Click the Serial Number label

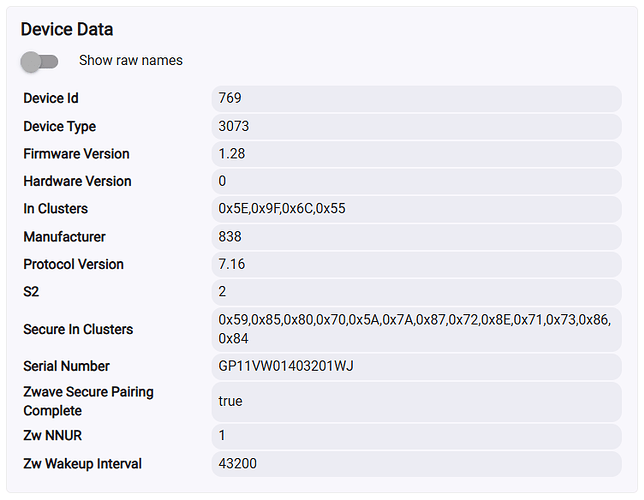click(x=67, y=366)
